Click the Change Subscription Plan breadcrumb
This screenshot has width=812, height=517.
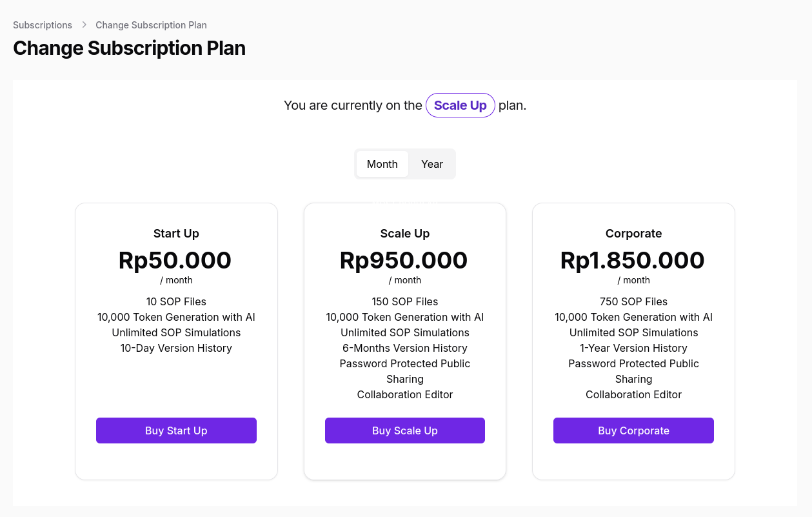coord(151,25)
